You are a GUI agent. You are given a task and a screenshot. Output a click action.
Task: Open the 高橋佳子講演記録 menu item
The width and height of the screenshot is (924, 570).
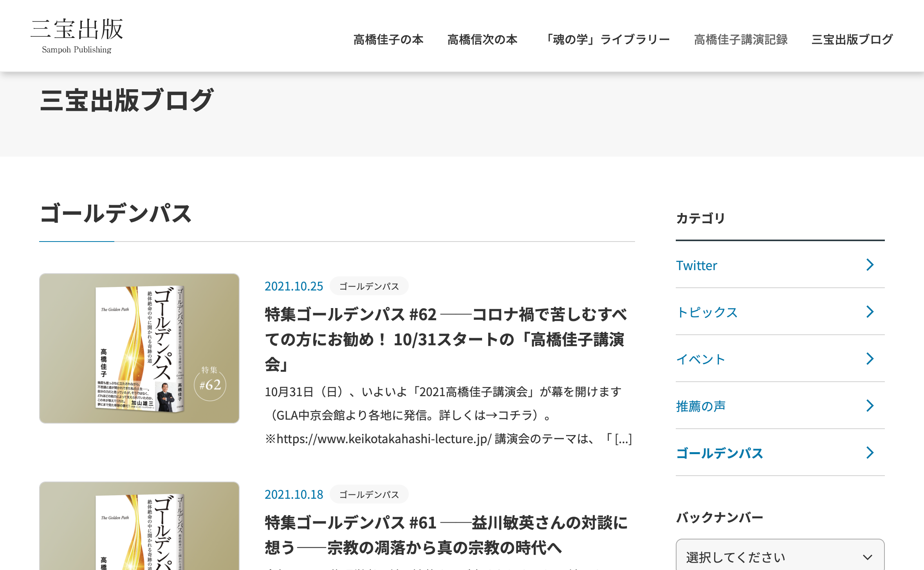[741, 40]
